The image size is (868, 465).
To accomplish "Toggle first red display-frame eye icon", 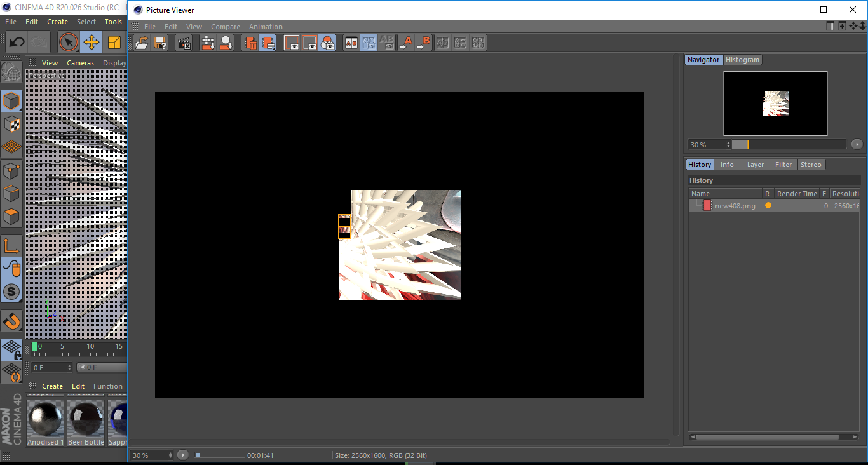I will click(292, 43).
